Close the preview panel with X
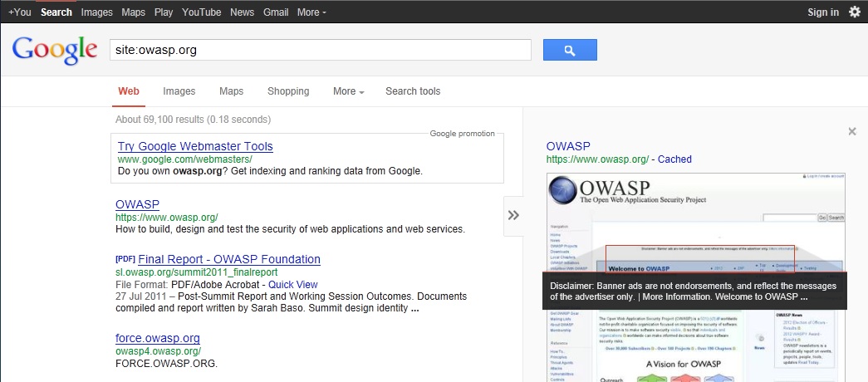The image size is (868, 382). (852, 131)
